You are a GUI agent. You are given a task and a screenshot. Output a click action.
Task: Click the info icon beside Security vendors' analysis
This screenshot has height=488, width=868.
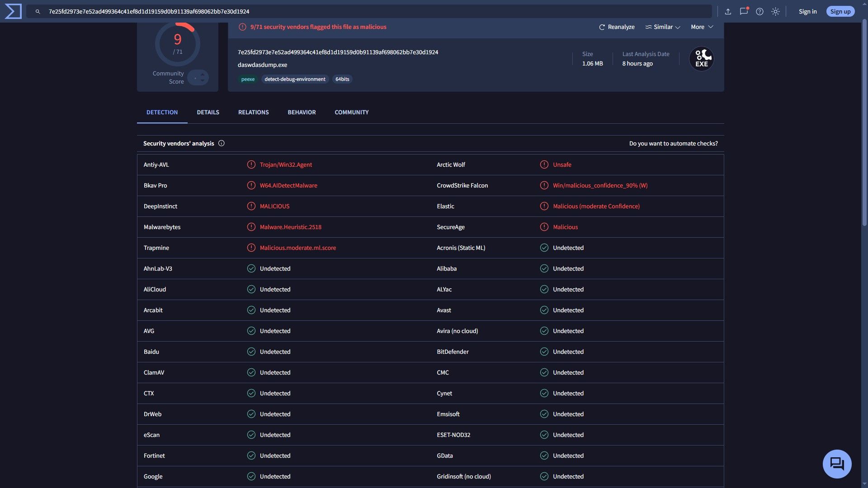tap(222, 143)
